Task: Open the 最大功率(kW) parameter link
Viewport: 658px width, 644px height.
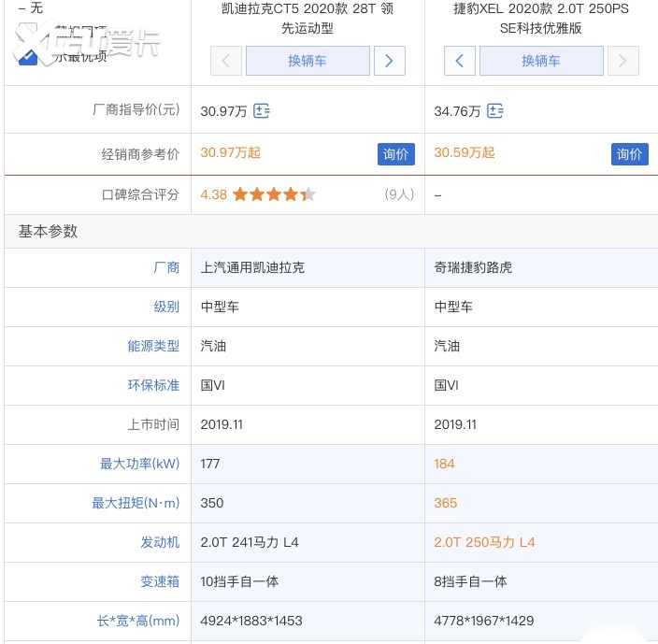Action: [140, 464]
